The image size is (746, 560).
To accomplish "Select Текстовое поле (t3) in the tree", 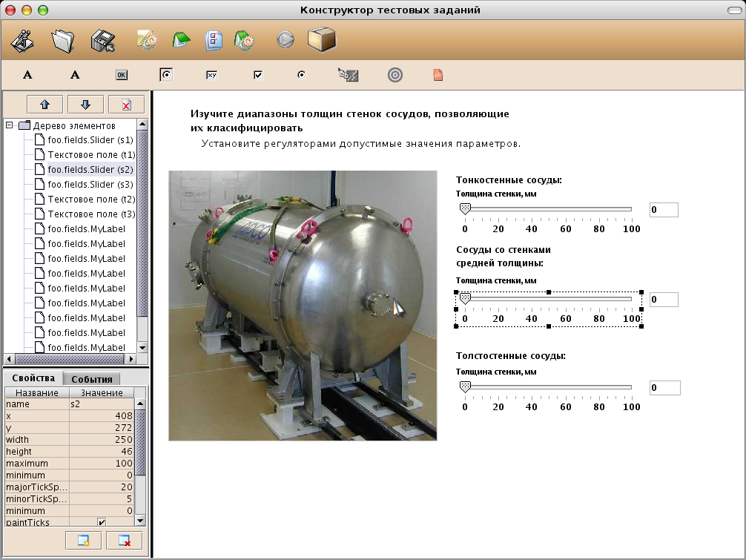I will click(x=91, y=214).
